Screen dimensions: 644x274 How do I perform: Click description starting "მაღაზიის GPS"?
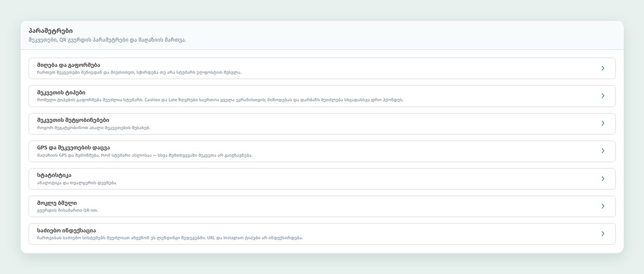tap(145, 155)
